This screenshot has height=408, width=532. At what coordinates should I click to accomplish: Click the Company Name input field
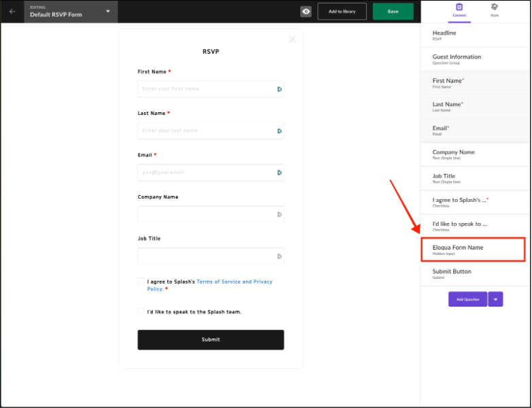211,214
